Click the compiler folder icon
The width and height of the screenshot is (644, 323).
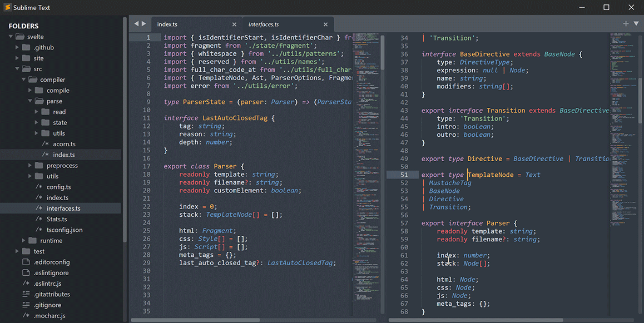click(x=33, y=79)
